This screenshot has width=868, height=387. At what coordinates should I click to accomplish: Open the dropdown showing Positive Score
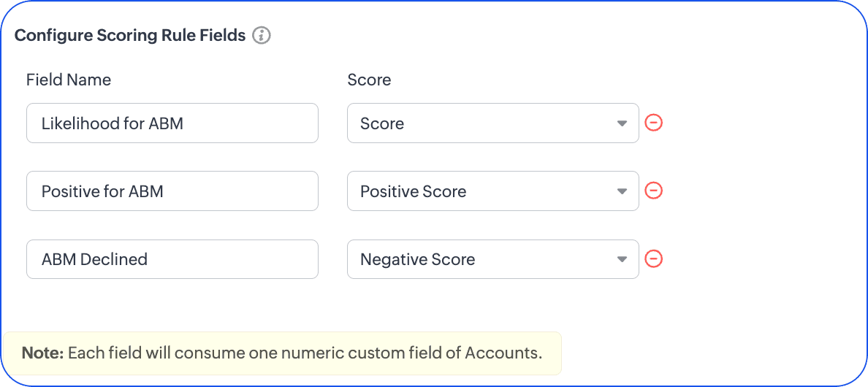(482, 191)
